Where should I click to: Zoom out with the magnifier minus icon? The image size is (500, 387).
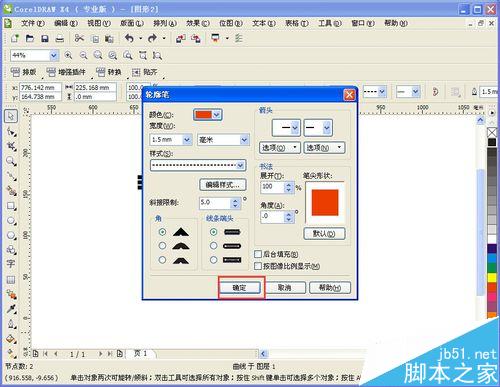coord(83,55)
